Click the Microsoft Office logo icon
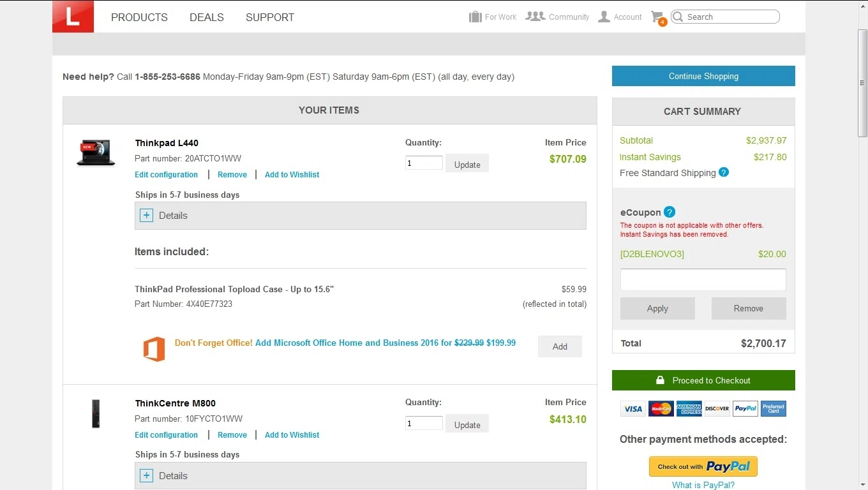Image resolution: width=868 pixels, height=490 pixels. pos(154,349)
